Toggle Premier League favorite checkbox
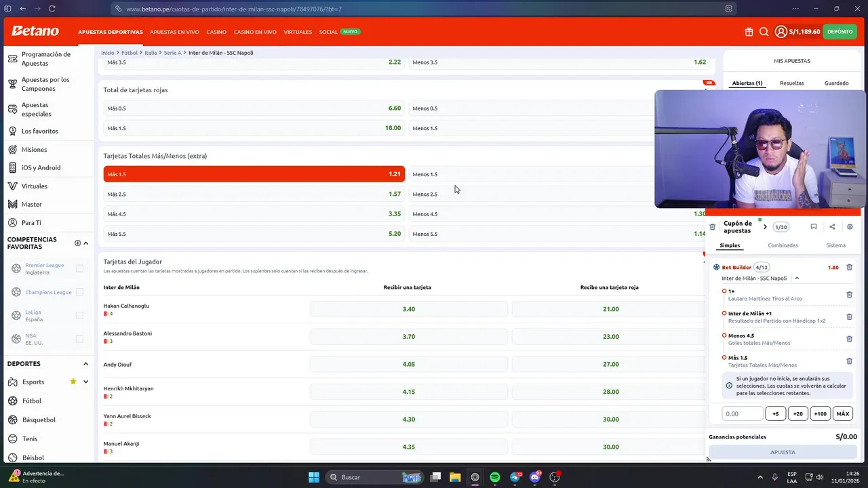The image size is (868, 488). click(x=79, y=268)
